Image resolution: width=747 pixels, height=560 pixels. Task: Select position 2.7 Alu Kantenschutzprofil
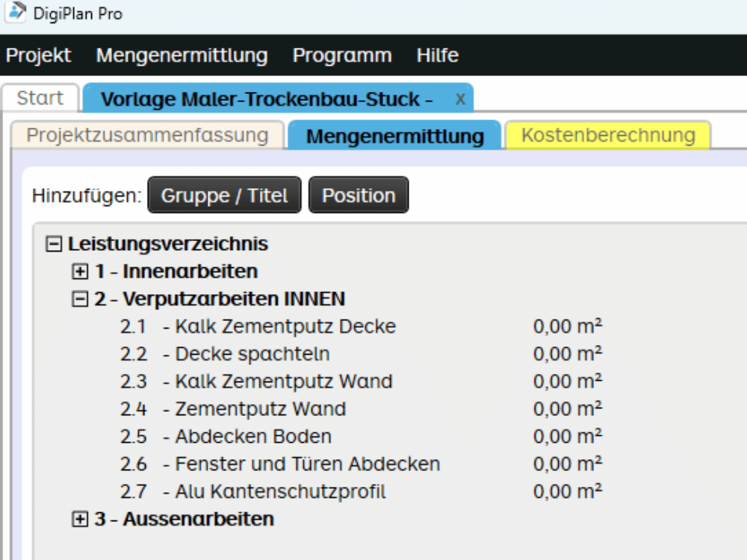(x=280, y=491)
